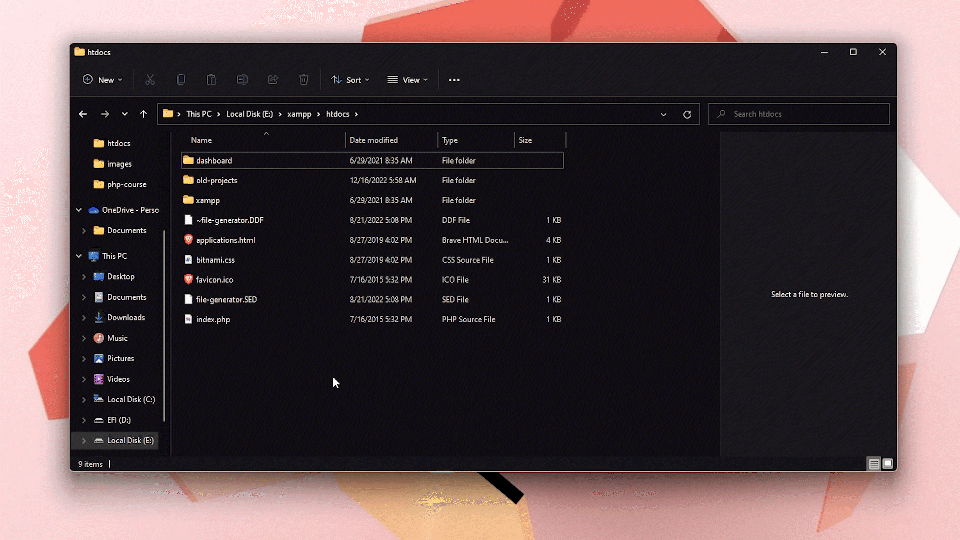Switch to large thumbnails view toggle
The height and width of the screenshot is (540, 960).
pyautogui.click(x=887, y=464)
